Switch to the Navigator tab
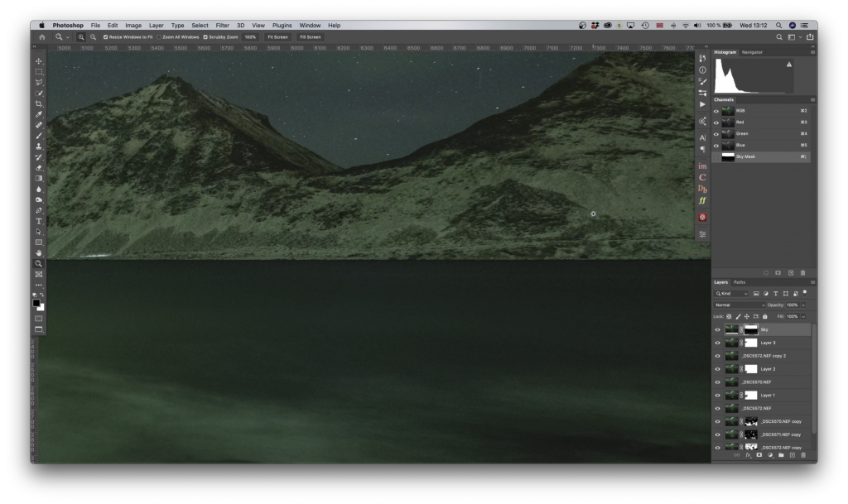This screenshot has height=504, width=848. [x=752, y=52]
